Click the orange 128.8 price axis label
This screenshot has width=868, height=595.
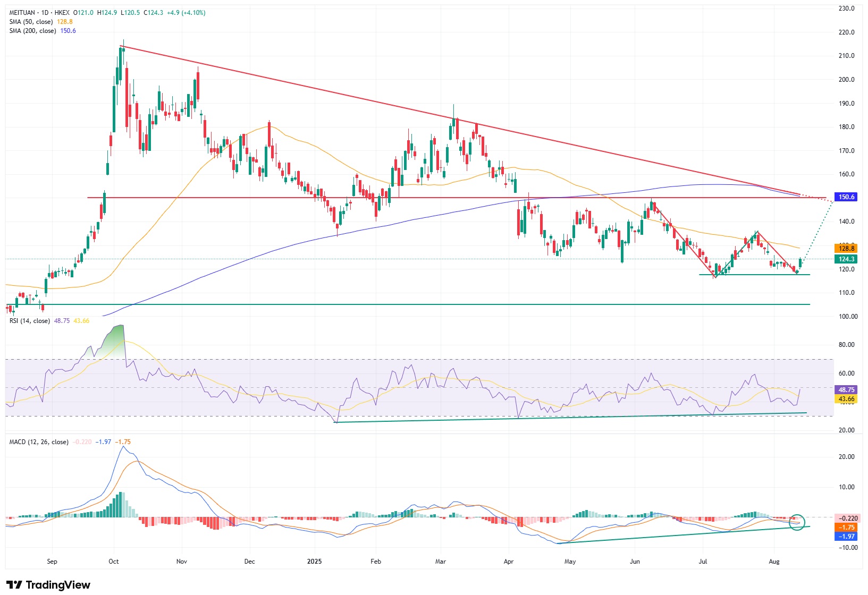point(846,248)
